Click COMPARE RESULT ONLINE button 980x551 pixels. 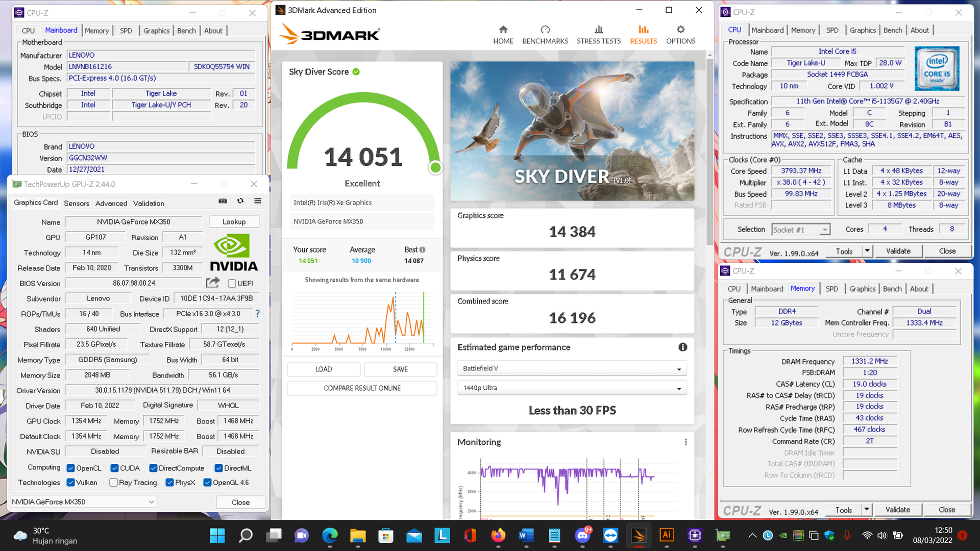click(362, 388)
